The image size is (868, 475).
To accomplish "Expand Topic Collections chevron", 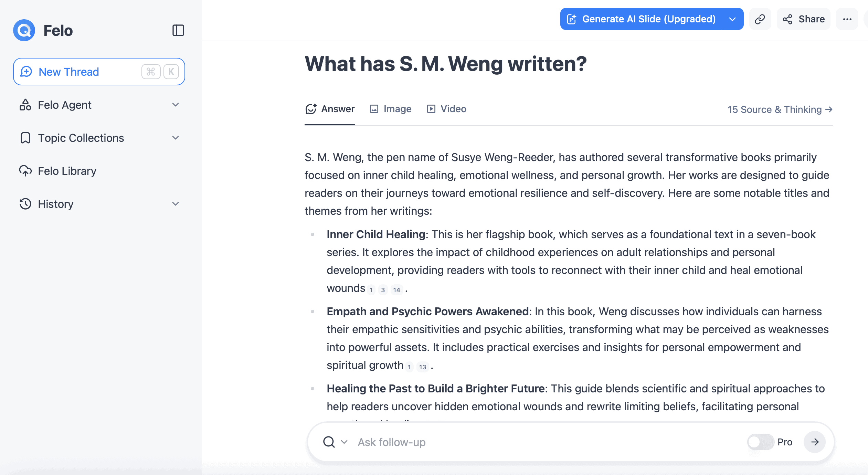I will [176, 138].
